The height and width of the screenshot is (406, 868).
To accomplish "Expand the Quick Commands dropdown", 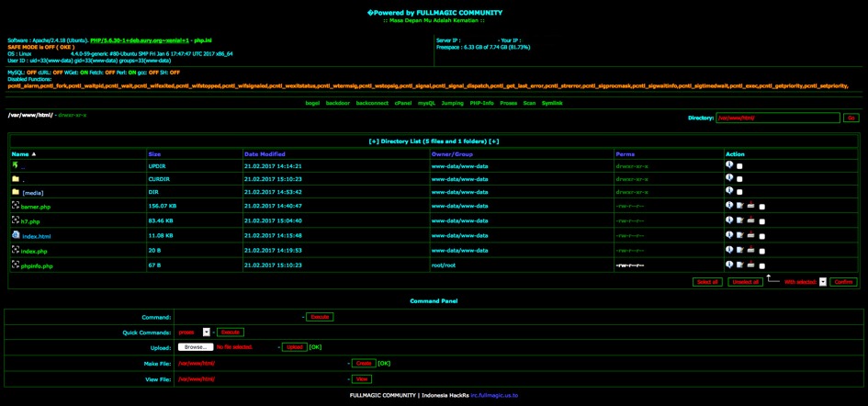I will pos(207,333).
